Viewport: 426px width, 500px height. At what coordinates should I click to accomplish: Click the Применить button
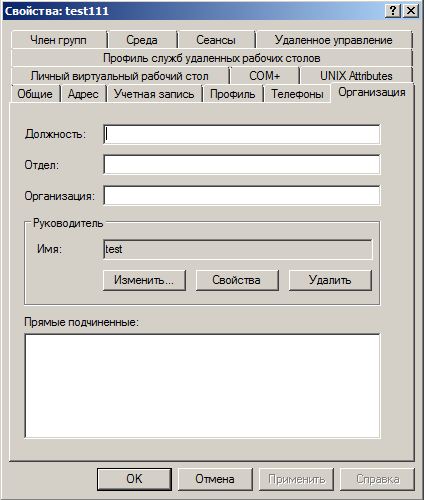296,479
